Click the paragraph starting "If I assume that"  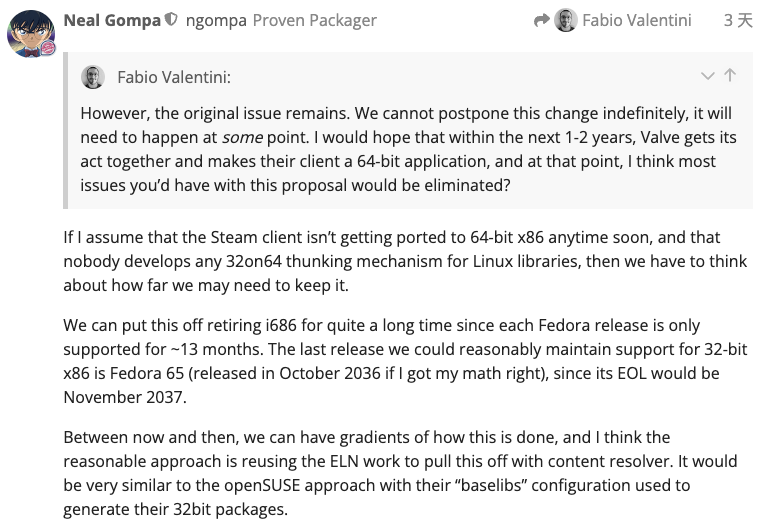click(400, 261)
